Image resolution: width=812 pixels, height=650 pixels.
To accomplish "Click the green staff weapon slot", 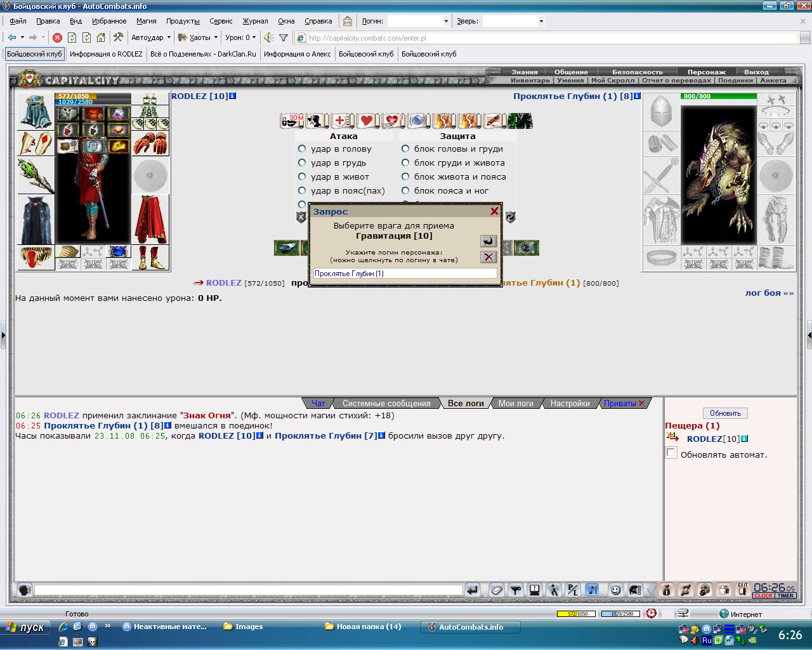I will click(36, 176).
